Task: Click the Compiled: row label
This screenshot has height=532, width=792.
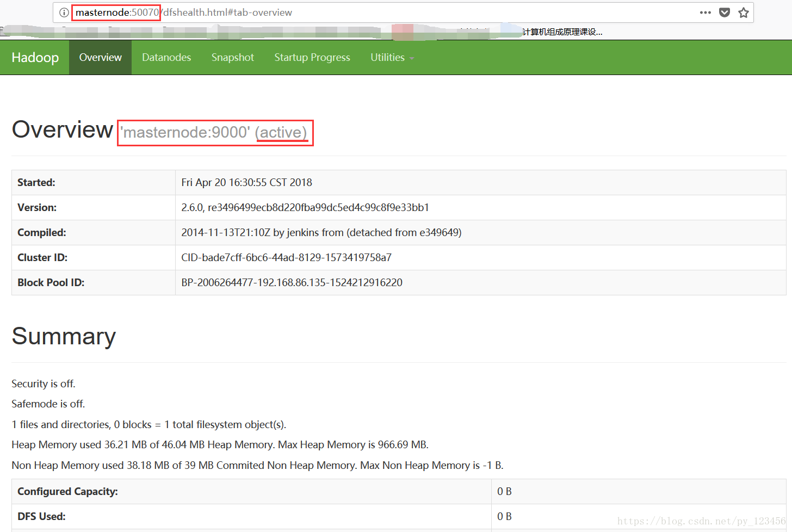Action: coord(42,233)
